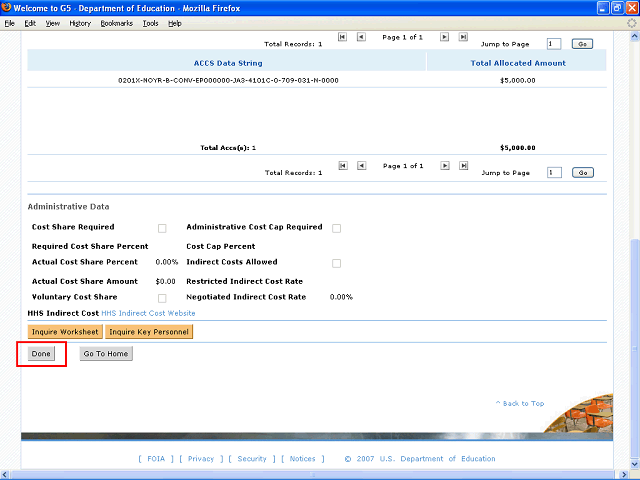Click the Firefox loading throbber icon

pyautogui.click(x=632, y=23)
